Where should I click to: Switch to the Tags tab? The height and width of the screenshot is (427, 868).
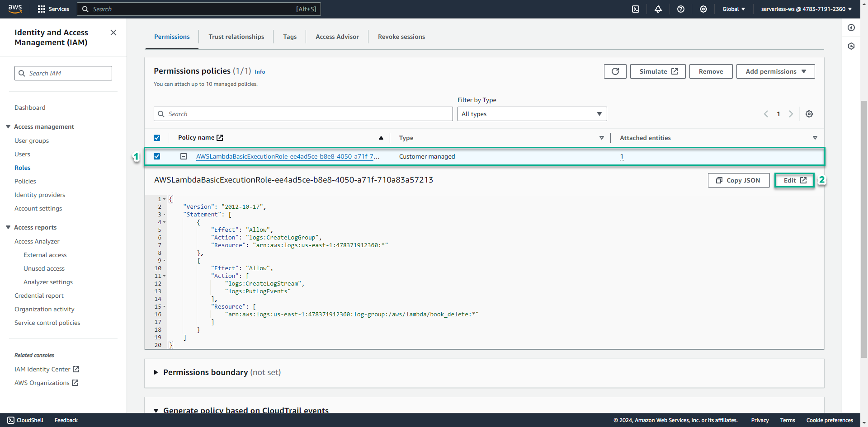pos(290,37)
